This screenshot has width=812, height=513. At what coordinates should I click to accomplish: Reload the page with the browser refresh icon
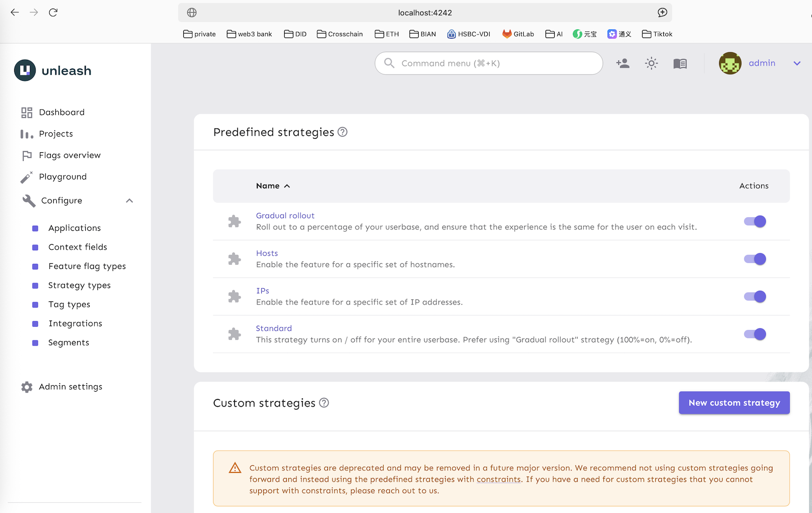pos(53,13)
